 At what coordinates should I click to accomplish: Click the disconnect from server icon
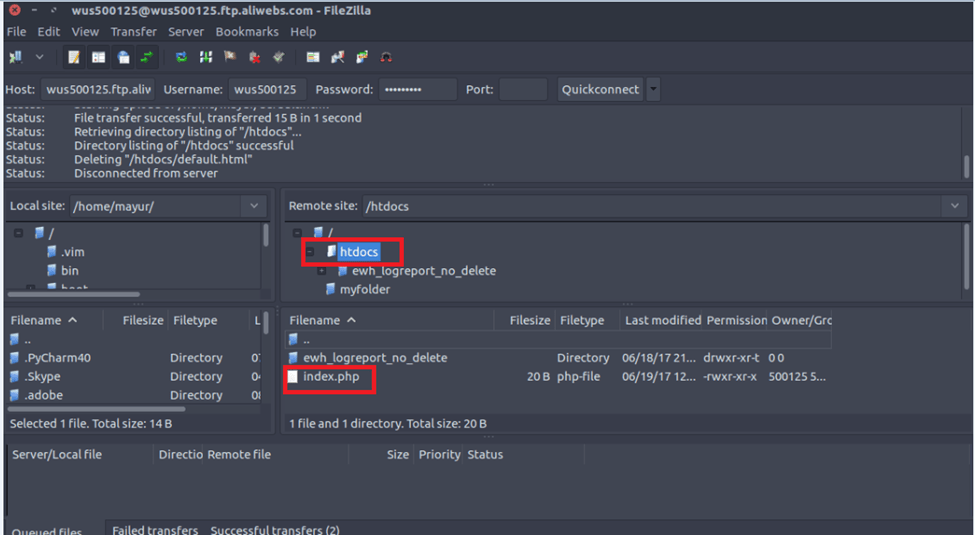point(255,57)
